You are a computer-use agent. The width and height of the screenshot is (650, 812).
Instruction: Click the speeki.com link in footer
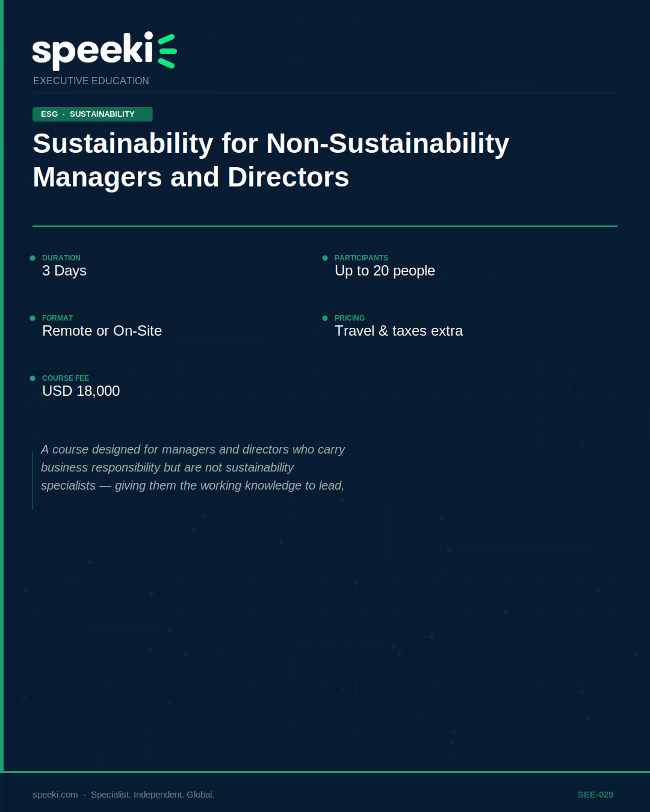point(54,794)
